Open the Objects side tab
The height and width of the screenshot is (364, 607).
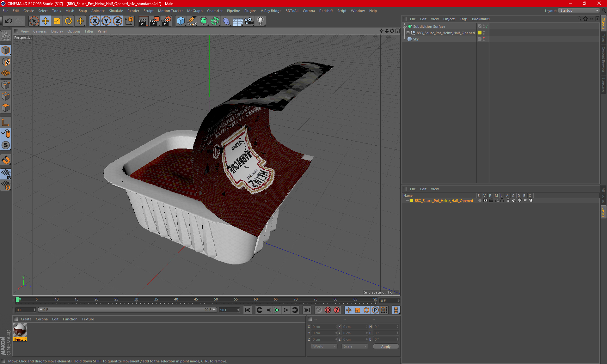[x=604, y=23]
